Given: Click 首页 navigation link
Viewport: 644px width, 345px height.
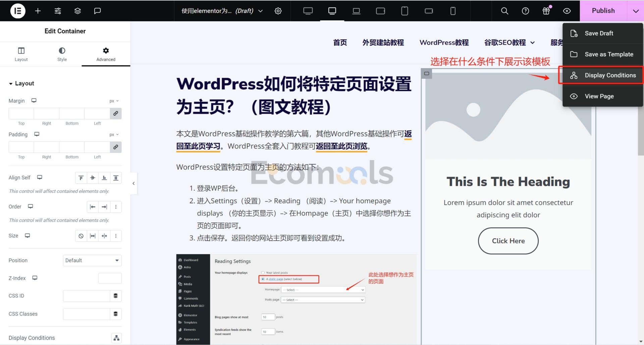Looking at the screenshot, I should [x=340, y=43].
